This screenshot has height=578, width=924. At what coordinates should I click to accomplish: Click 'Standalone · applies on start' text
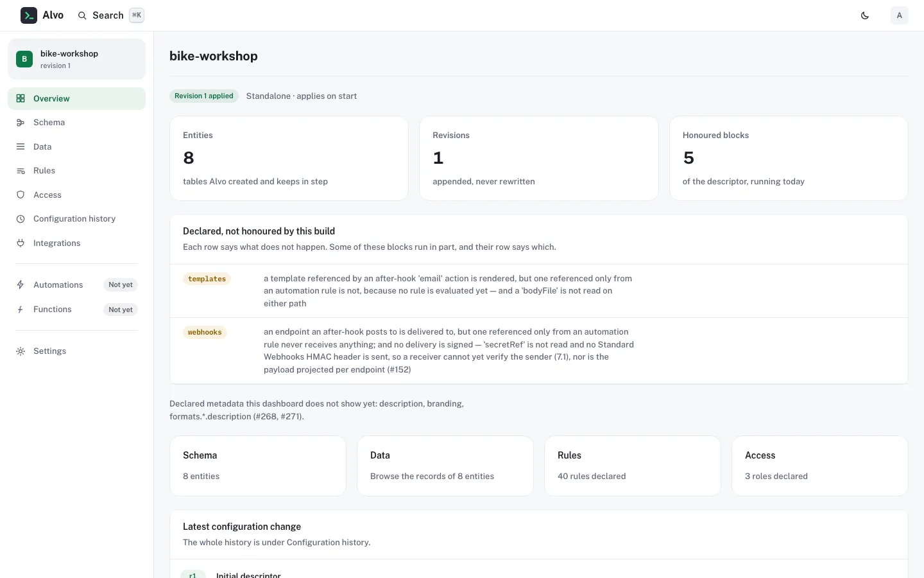pyautogui.click(x=302, y=96)
